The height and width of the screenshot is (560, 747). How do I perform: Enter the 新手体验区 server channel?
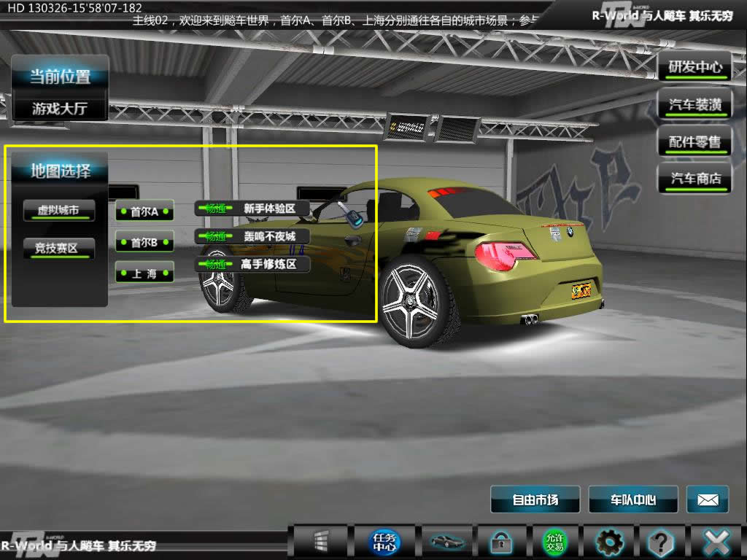252,209
